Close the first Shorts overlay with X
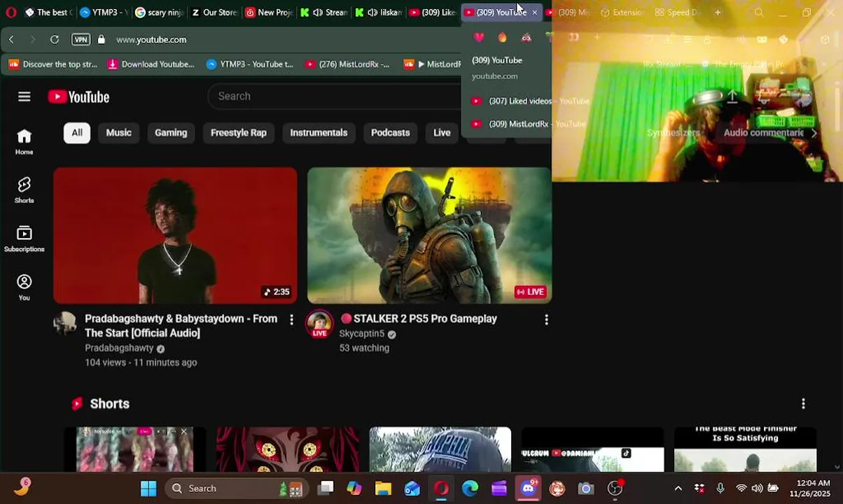 pos(184,431)
